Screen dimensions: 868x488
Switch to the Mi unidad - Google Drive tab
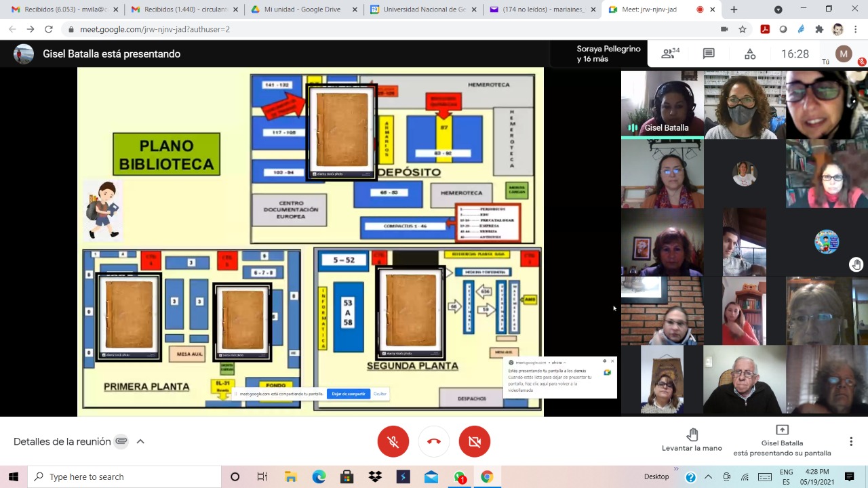click(302, 9)
